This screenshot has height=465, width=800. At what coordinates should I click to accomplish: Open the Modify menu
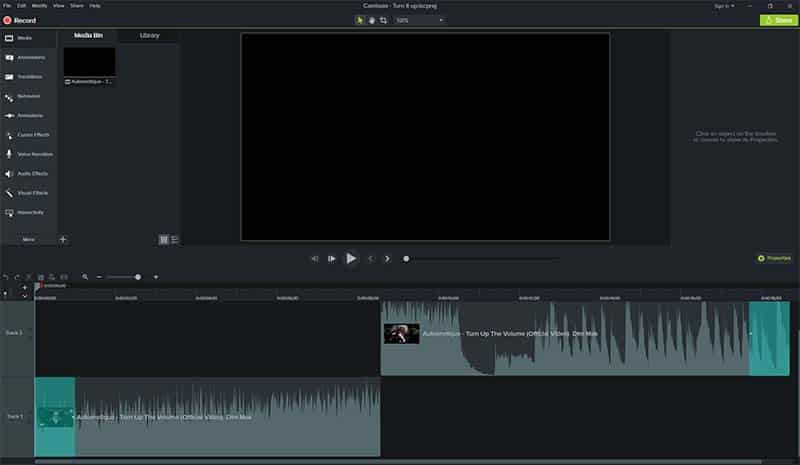(x=39, y=6)
